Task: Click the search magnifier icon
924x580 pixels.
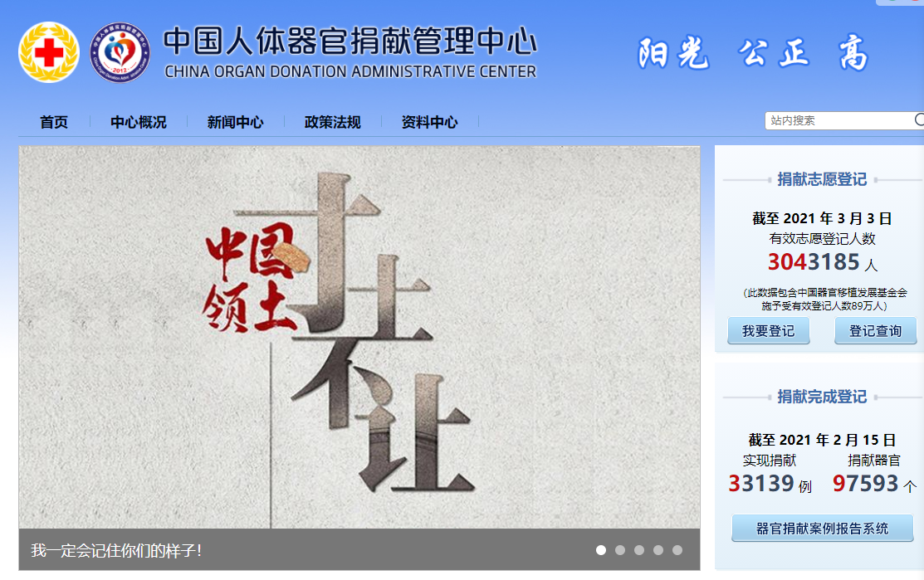Action: click(918, 120)
